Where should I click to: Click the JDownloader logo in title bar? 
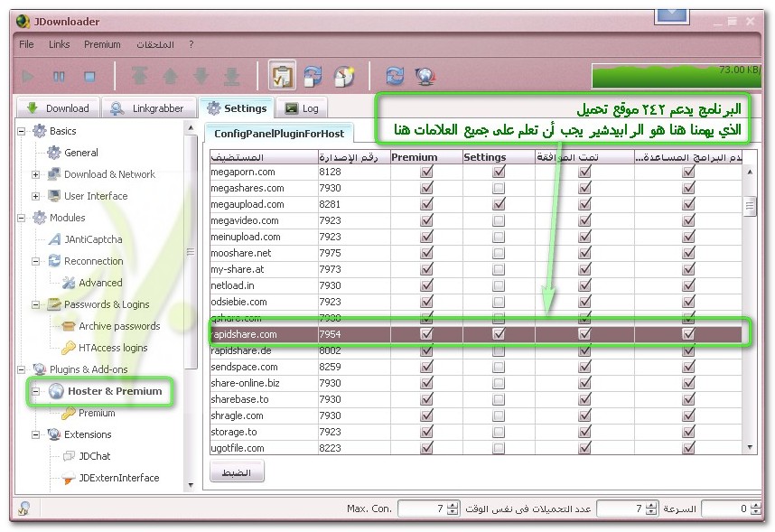point(23,22)
